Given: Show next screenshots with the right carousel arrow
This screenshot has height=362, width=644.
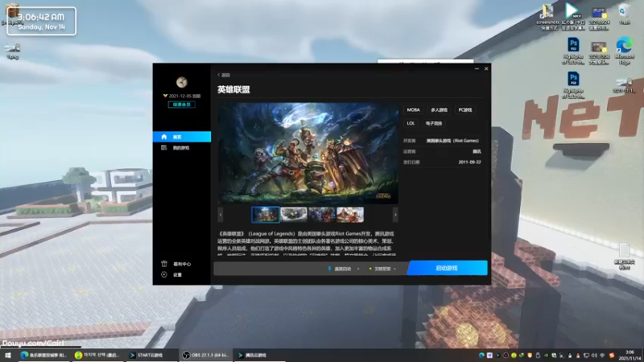Looking at the screenshot, I should click(395, 215).
